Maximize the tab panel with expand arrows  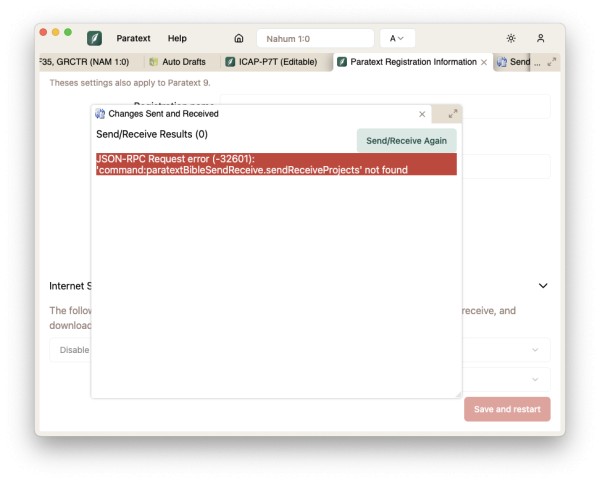[551, 62]
